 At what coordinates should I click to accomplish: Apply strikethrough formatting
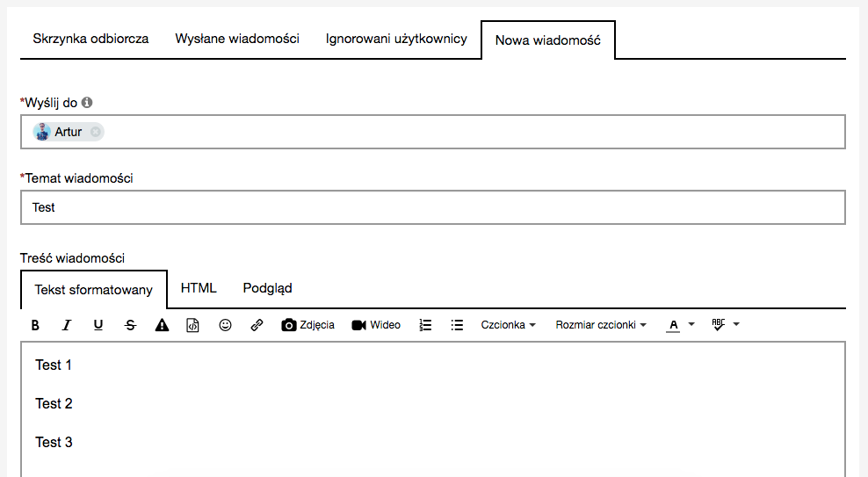[x=130, y=325]
